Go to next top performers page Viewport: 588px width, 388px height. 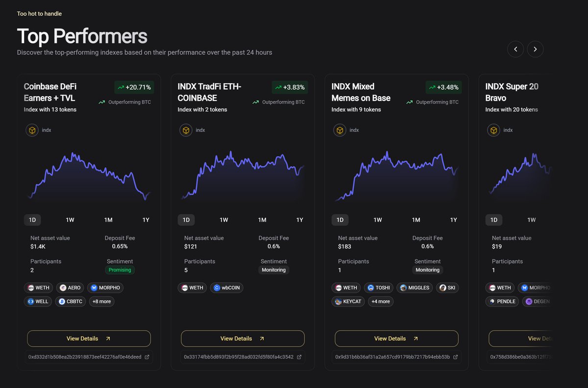click(x=535, y=49)
